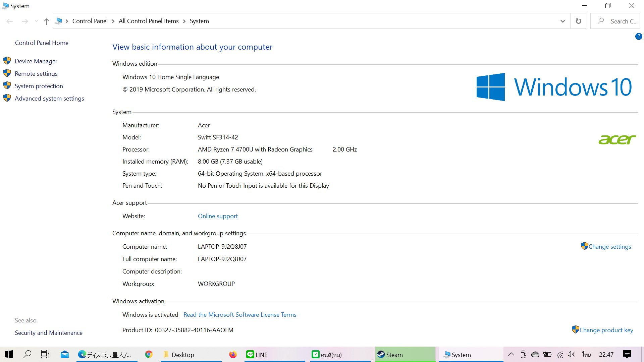Open the volume speaker tray icon
The height and width of the screenshot is (362, 644).
point(572,354)
